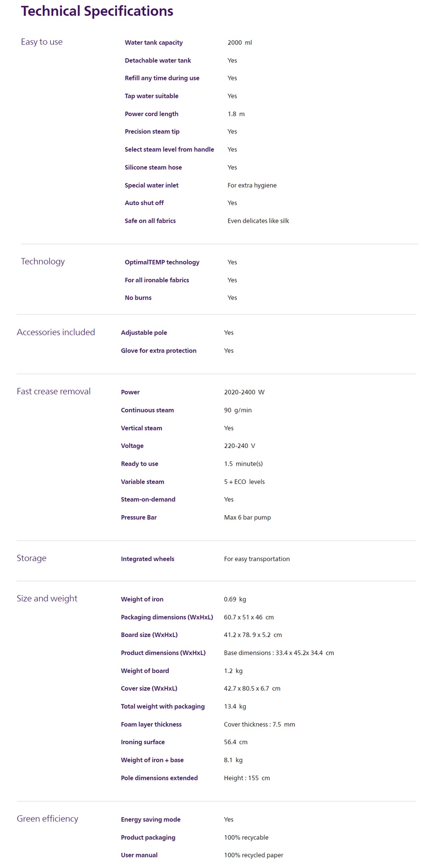Select the Green efficiency section title

[47, 818]
